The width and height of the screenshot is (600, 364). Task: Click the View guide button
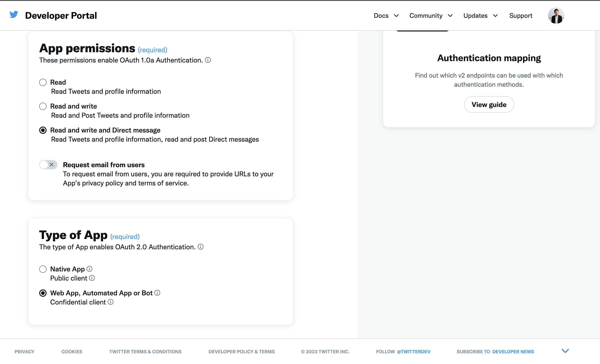[489, 104]
